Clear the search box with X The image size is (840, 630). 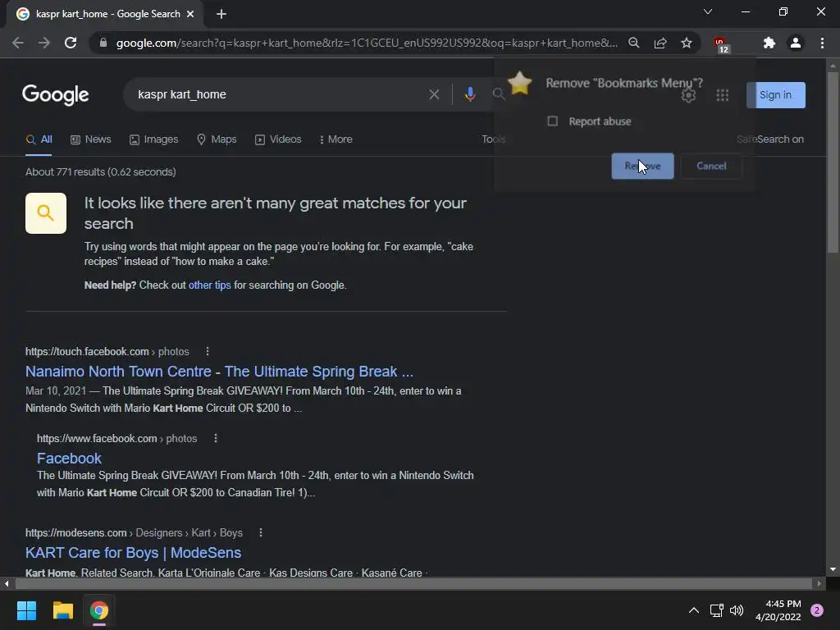434,94
